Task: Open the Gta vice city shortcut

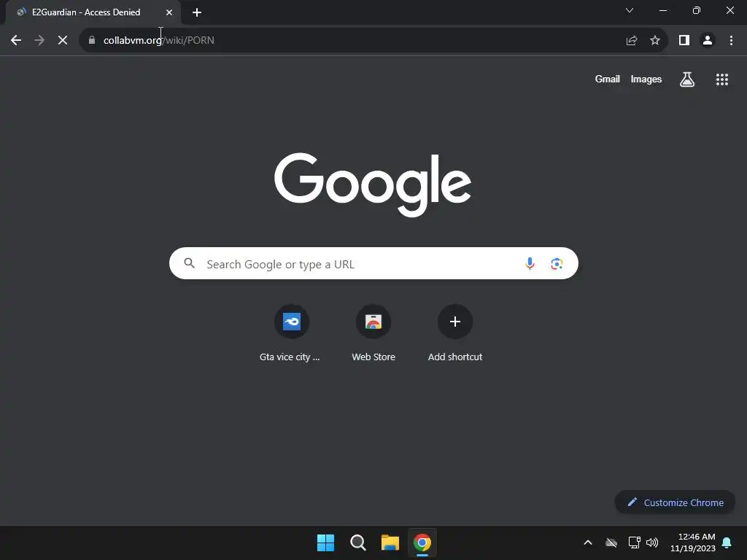Action: (290, 333)
